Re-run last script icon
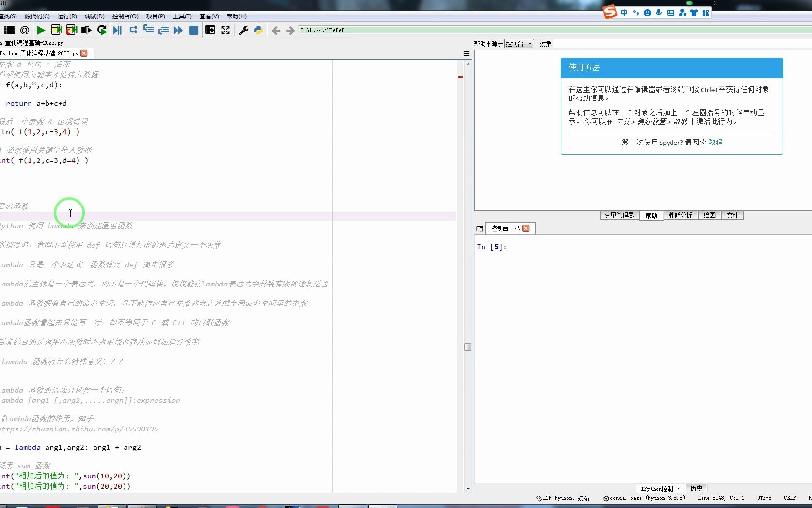Screen dimensions: 812x508 click(x=102, y=30)
